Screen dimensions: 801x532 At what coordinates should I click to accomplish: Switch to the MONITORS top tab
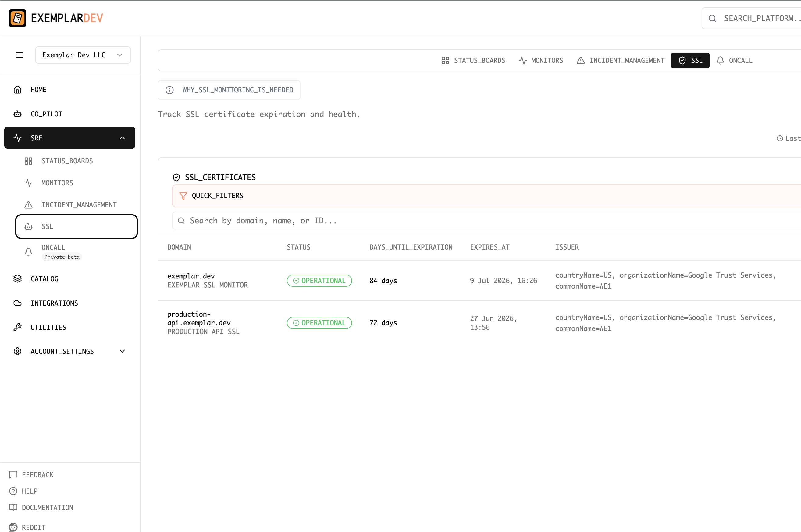click(541, 60)
